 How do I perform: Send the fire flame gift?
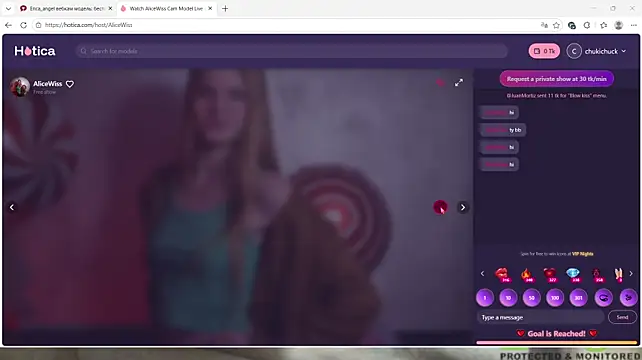527,274
